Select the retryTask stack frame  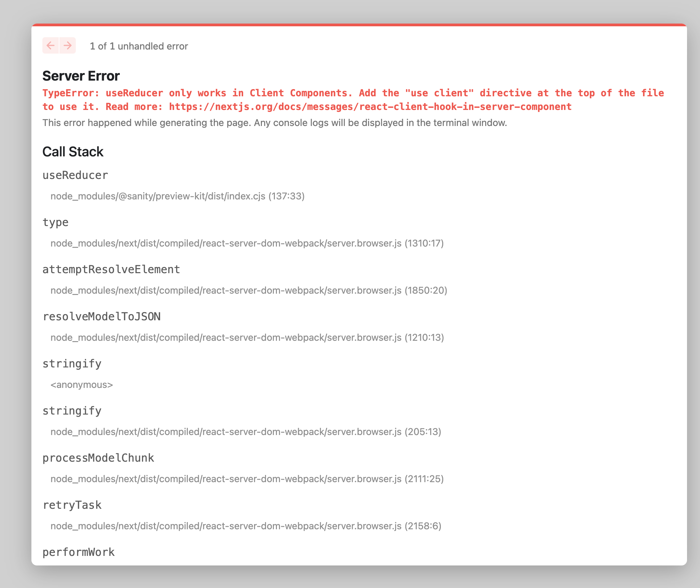72,505
